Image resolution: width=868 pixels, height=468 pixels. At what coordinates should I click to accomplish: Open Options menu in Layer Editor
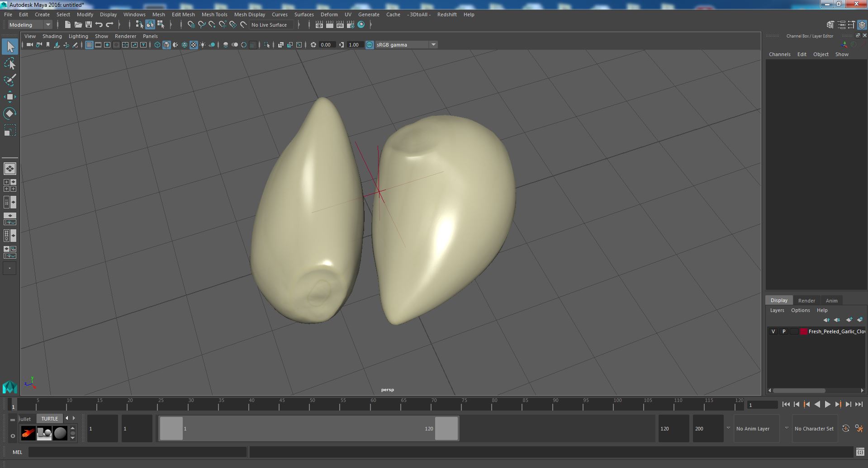pyautogui.click(x=800, y=310)
